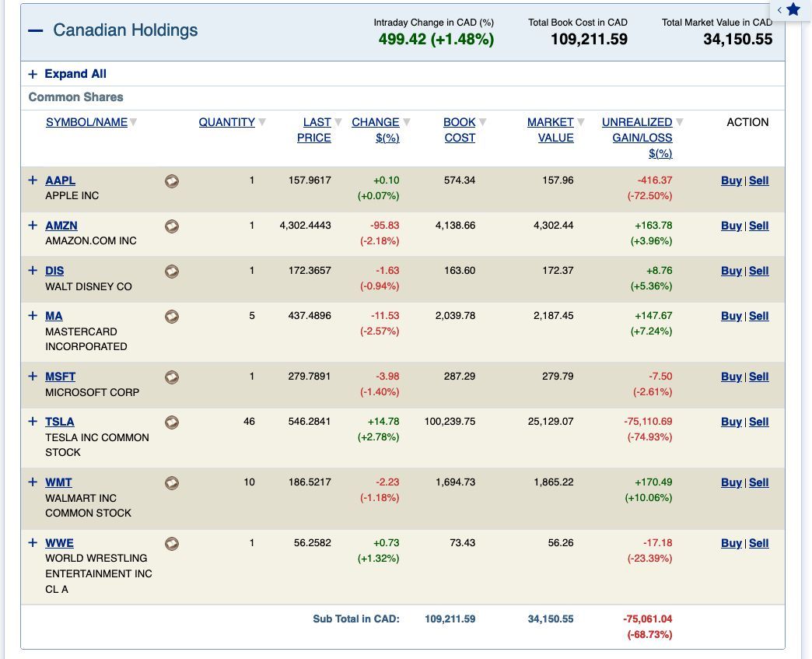
Task: Click Sell for the WWE holding
Action: [x=758, y=543]
